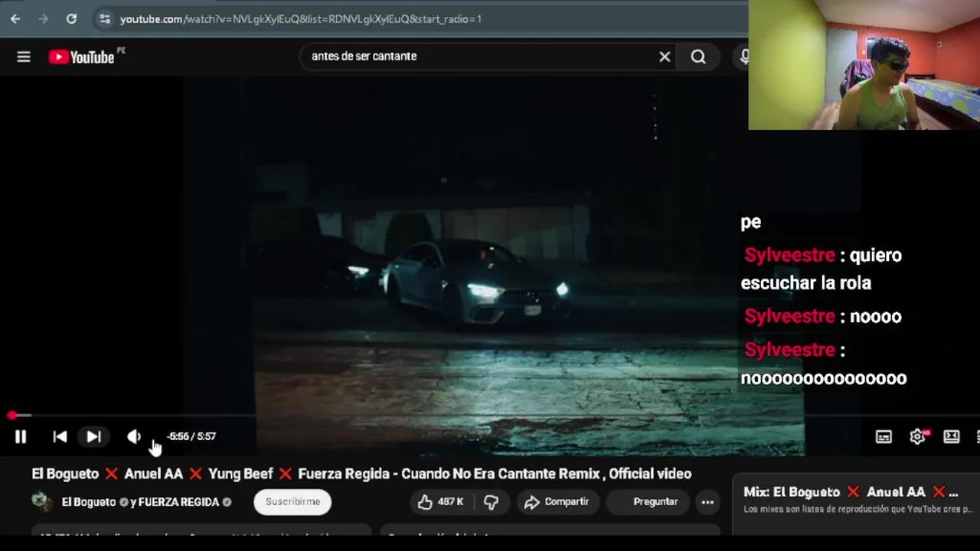Clear the search text with X

click(x=665, y=57)
